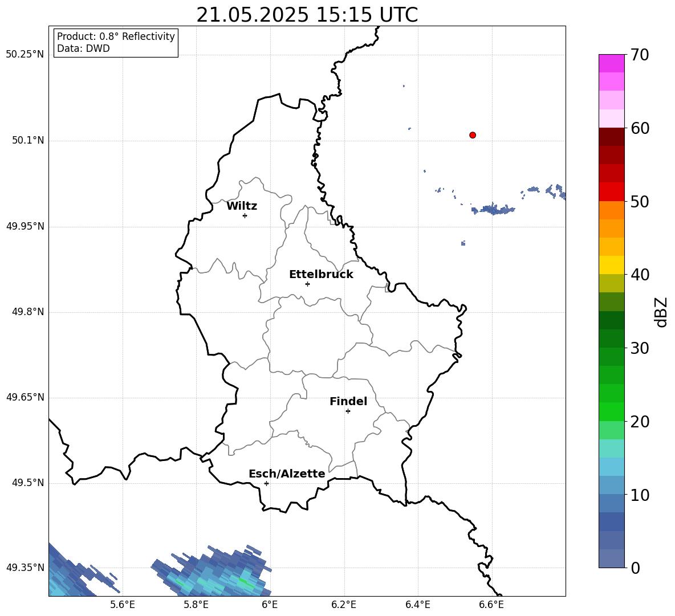
Task: Click the 49.8°N latitude label
Action: pos(28,312)
